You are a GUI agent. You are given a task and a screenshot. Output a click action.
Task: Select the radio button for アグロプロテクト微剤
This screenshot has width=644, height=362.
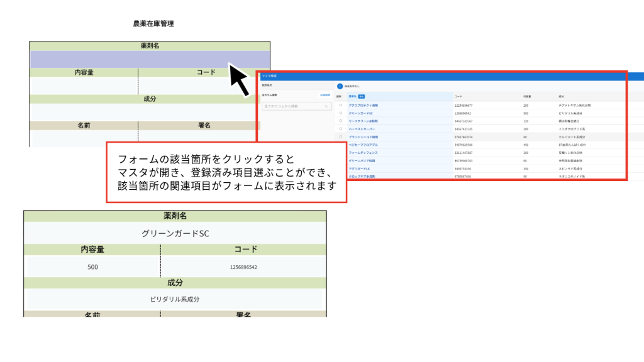[x=340, y=105]
